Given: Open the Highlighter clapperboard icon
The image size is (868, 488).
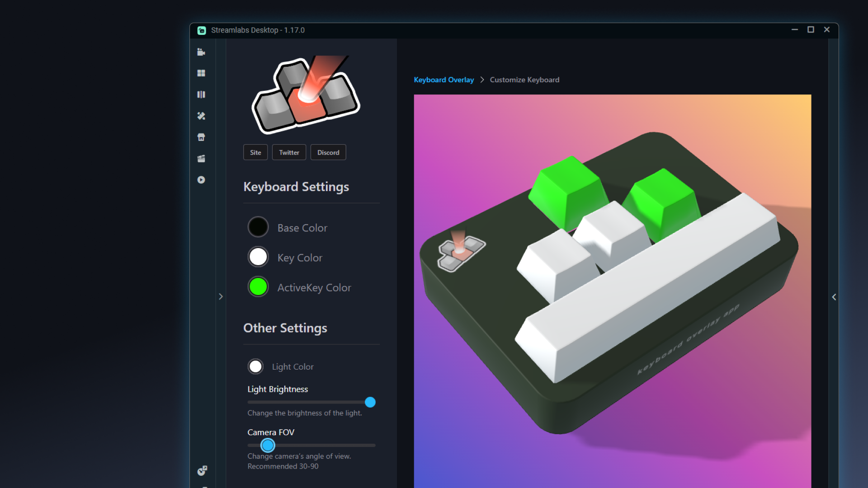Looking at the screenshot, I should (201, 159).
